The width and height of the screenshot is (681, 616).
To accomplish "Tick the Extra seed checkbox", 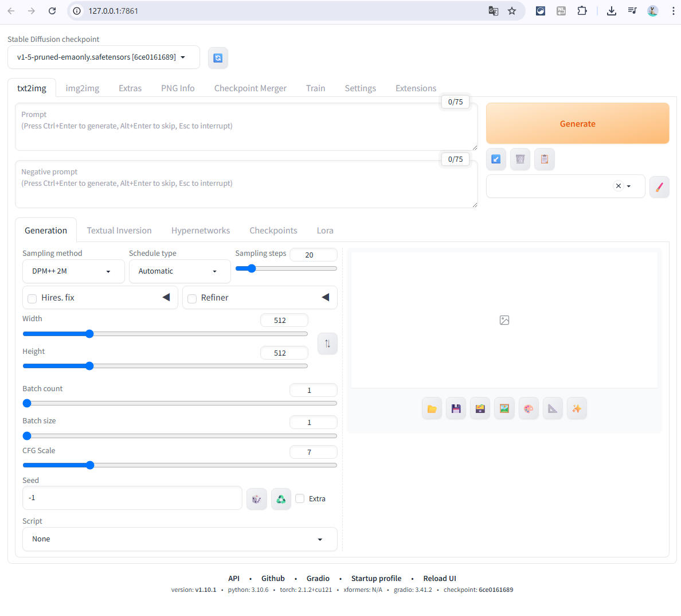I will (300, 498).
